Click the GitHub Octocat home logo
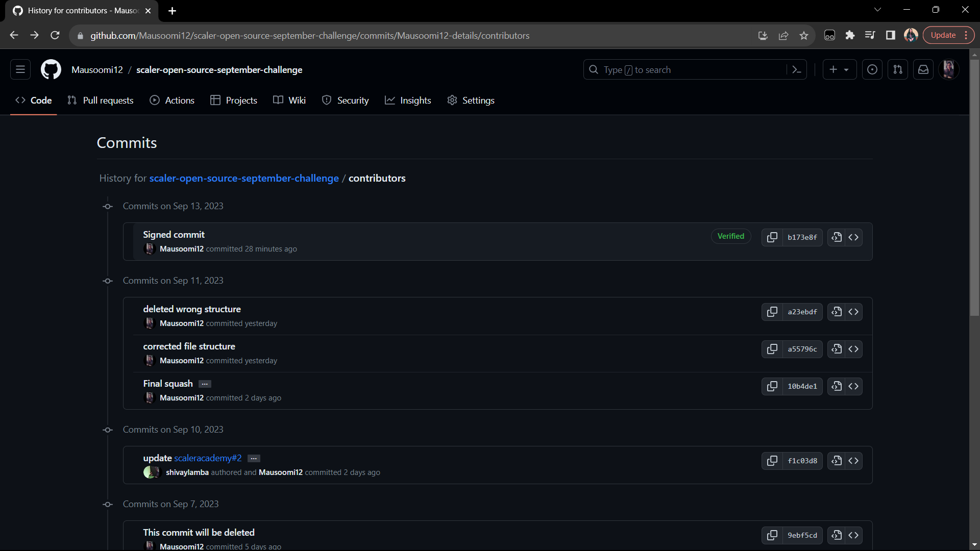980x551 pixels. click(x=51, y=70)
